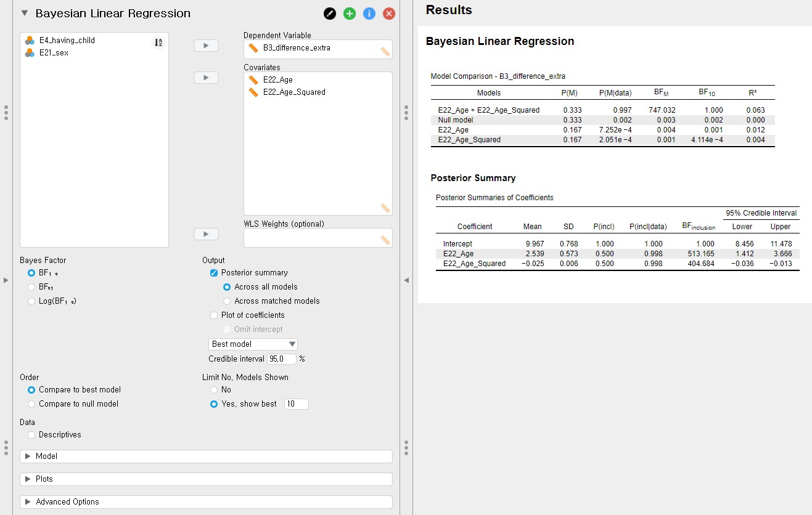This screenshot has width=812, height=515.
Task: Select E4_having_child variable in list
Action: (67, 41)
